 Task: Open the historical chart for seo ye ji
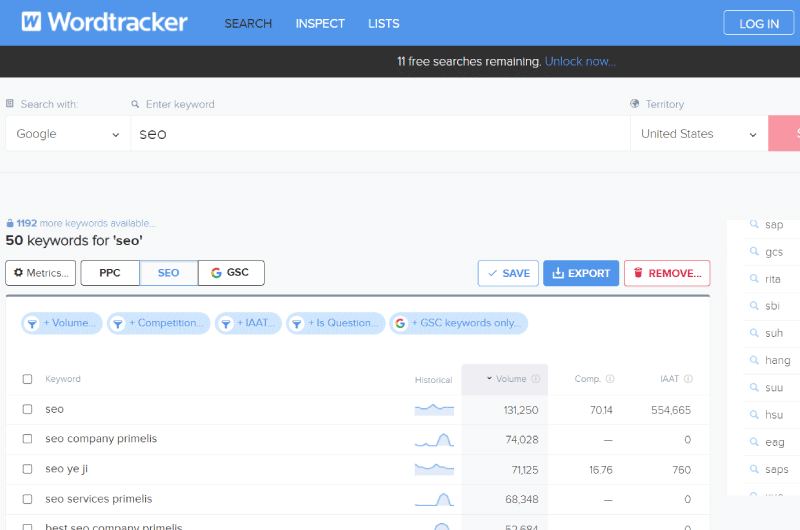tap(434, 469)
